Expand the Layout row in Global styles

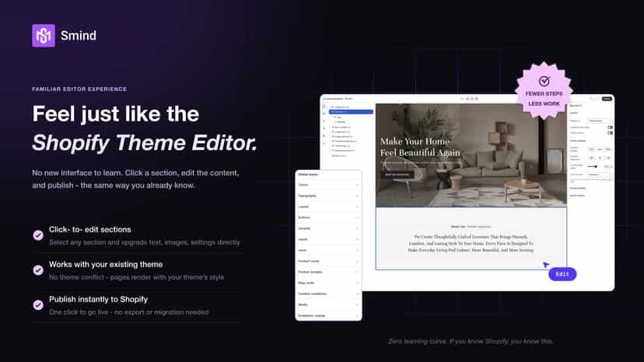tap(328, 207)
